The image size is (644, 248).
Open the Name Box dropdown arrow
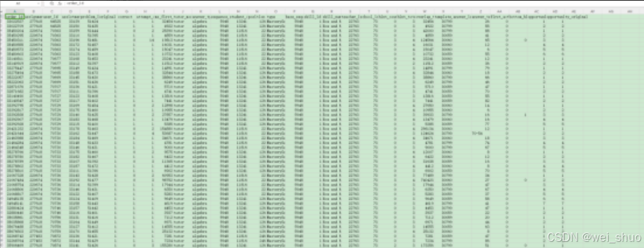pos(39,3)
